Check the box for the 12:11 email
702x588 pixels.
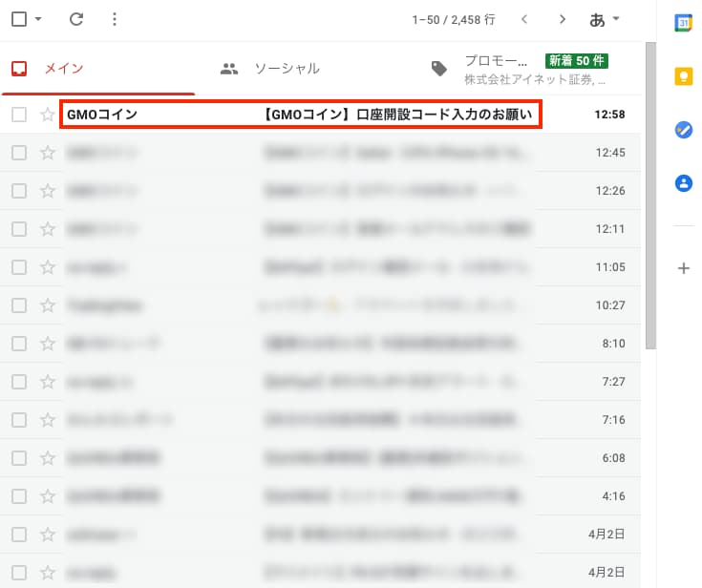pyautogui.click(x=19, y=229)
